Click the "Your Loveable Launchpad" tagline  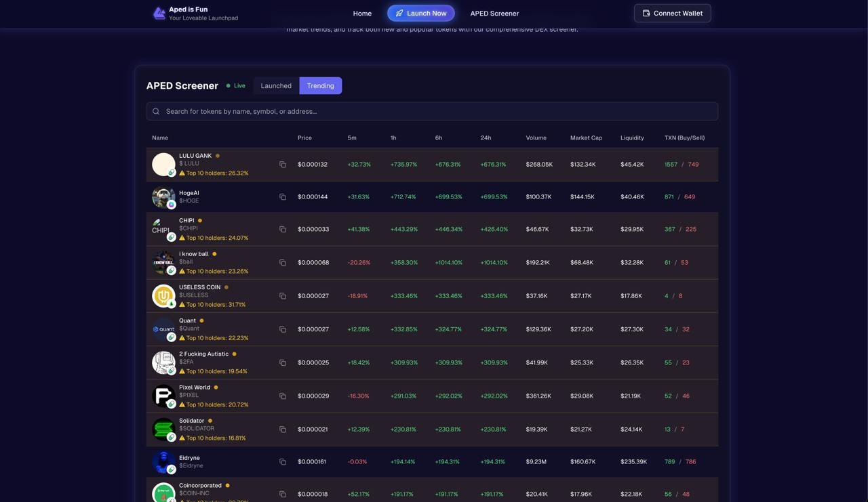tap(203, 18)
